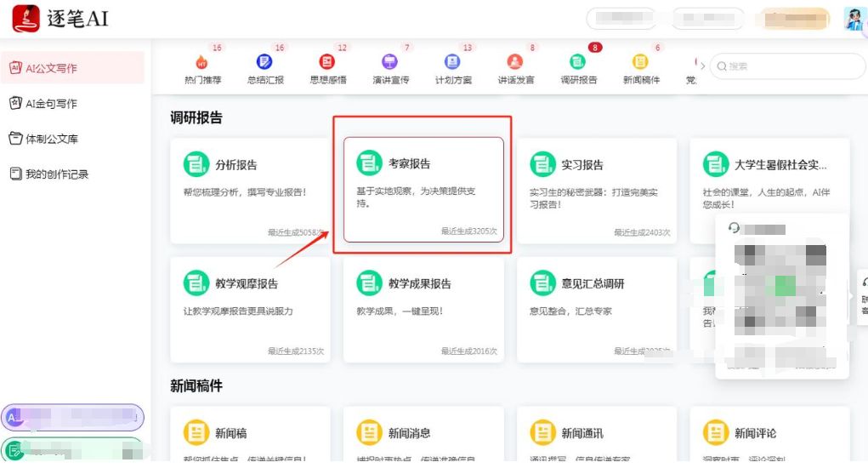Click the 考察报告 card title
The image size is (868, 468).
pyautogui.click(x=409, y=164)
